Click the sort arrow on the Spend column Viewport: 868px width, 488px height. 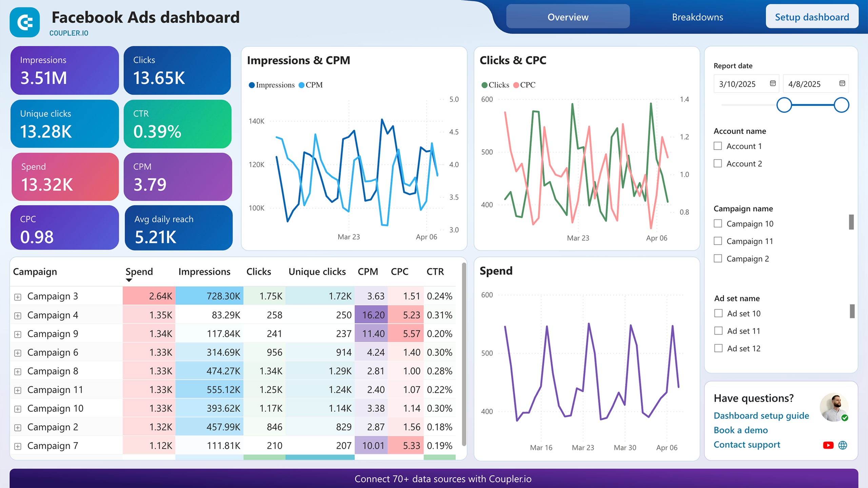[129, 280]
